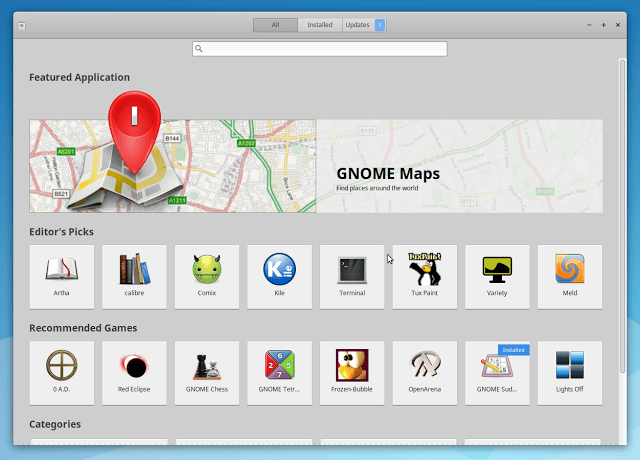Click the Meld app icon

tap(570, 276)
